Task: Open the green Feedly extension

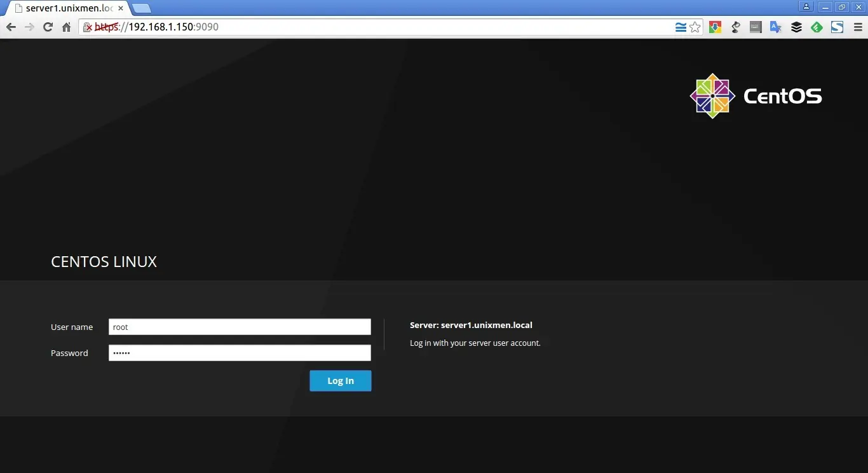Action: tap(817, 27)
